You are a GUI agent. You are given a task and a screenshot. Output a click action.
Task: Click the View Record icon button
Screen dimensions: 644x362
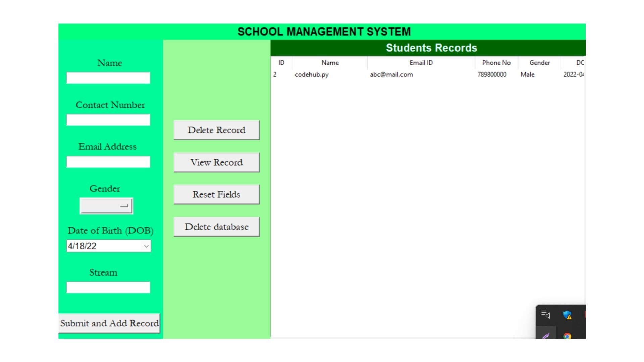click(216, 162)
